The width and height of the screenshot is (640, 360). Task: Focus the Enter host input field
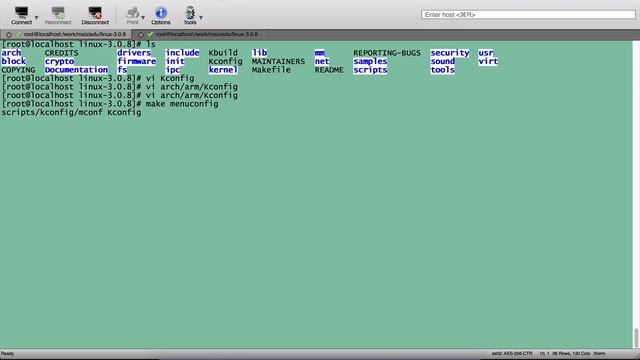(x=528, y=15)
